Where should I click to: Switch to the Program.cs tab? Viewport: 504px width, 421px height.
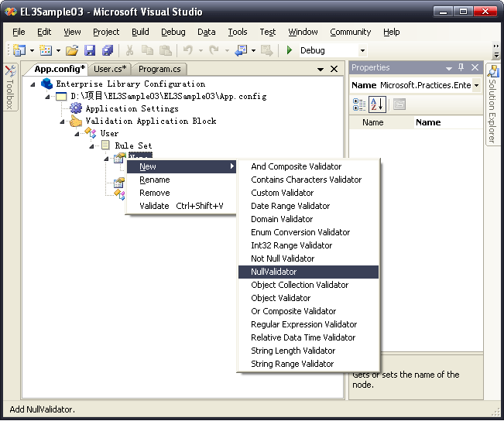159,69
